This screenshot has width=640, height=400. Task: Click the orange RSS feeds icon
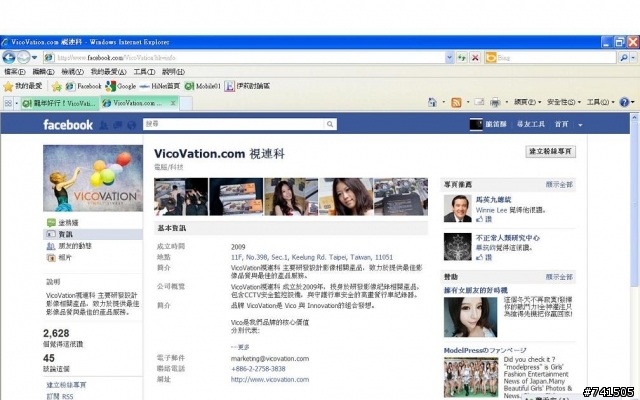tap(456, 102)
